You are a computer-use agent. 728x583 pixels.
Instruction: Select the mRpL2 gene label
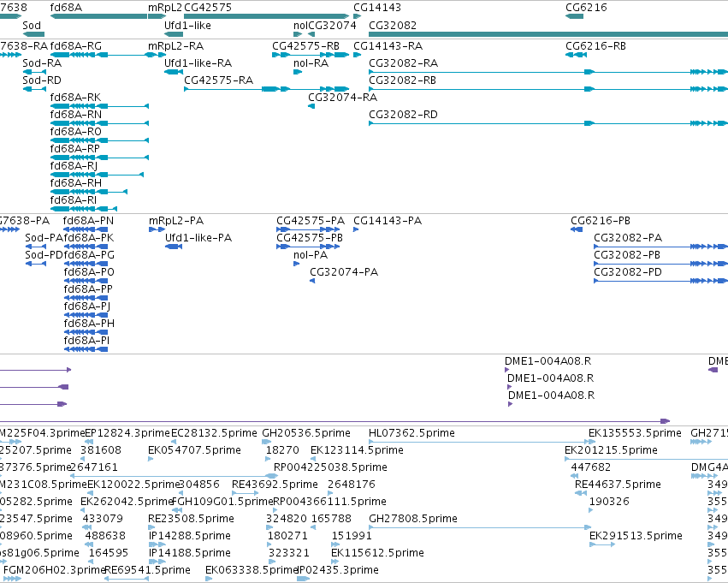click(165, 8)
